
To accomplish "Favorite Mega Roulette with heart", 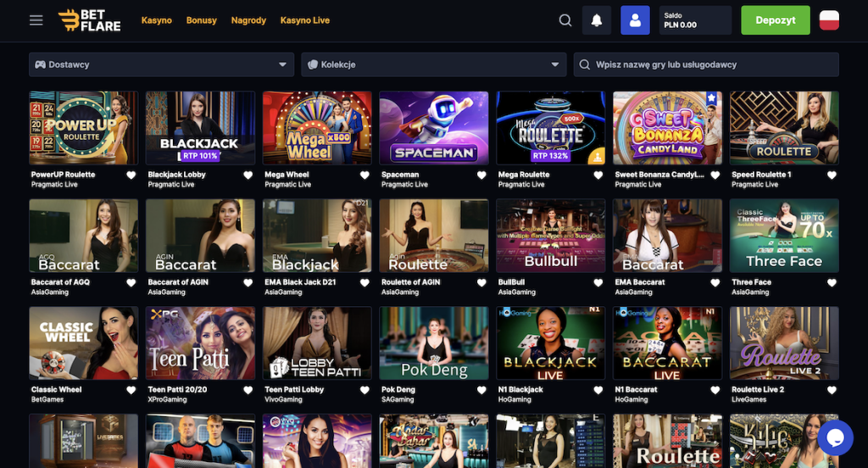I will coord(598,175).
